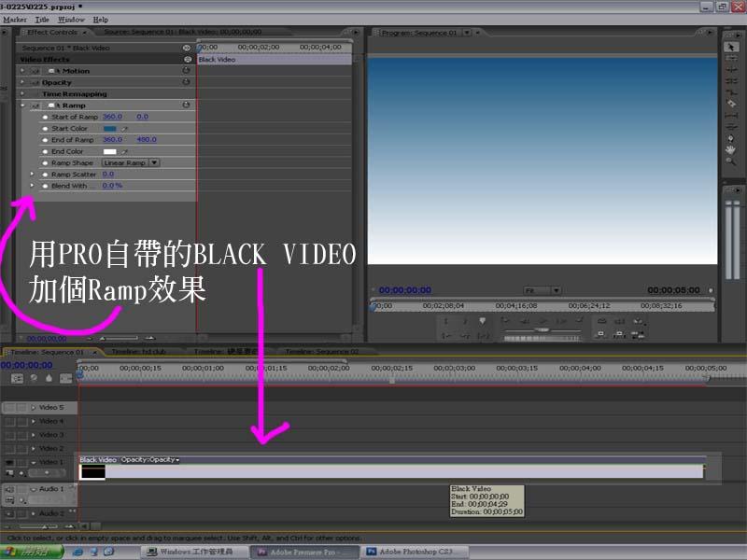
Task: Click Set Unnumbered Marker in Program monitor
Action: (x=483, y=321)
